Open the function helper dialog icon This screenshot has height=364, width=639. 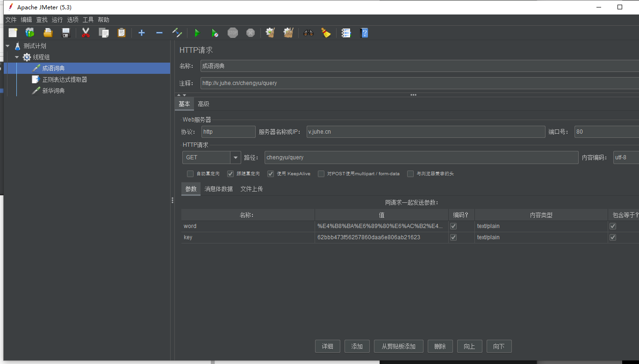(346, 33)
